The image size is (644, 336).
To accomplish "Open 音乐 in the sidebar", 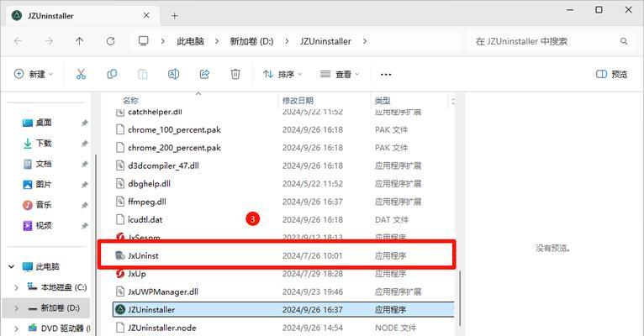I will point(44,205).
